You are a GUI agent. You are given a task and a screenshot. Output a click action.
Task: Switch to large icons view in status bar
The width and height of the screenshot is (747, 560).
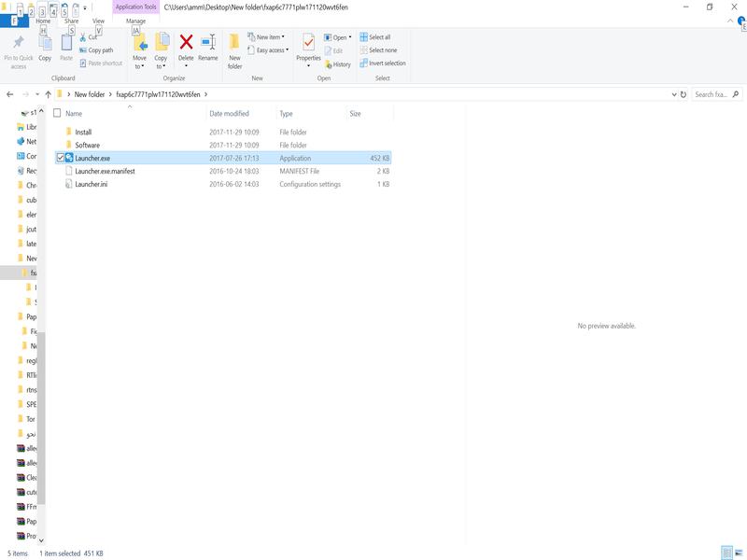tap(739, 553)
